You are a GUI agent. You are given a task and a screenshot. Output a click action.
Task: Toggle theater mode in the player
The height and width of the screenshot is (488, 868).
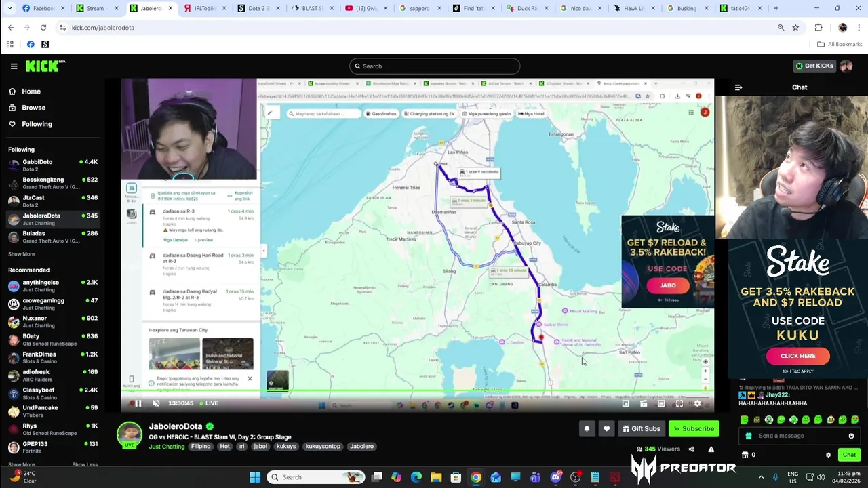(661, 403)
